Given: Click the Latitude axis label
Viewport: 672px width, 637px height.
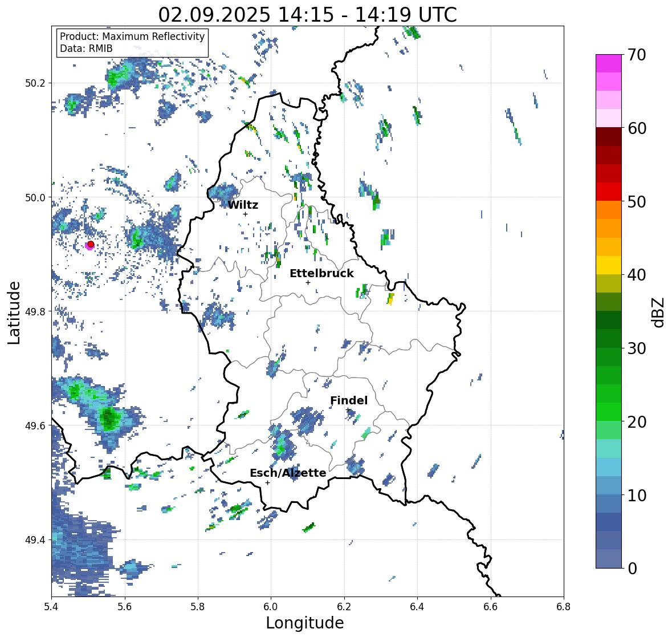Looking at the screenshot, I should [x=14, y=313].
